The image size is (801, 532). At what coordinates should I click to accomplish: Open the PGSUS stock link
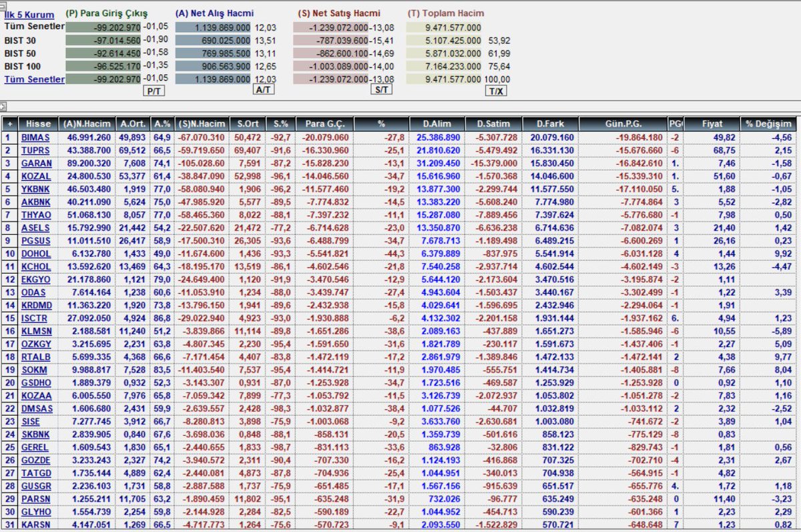tap(35, 240)
